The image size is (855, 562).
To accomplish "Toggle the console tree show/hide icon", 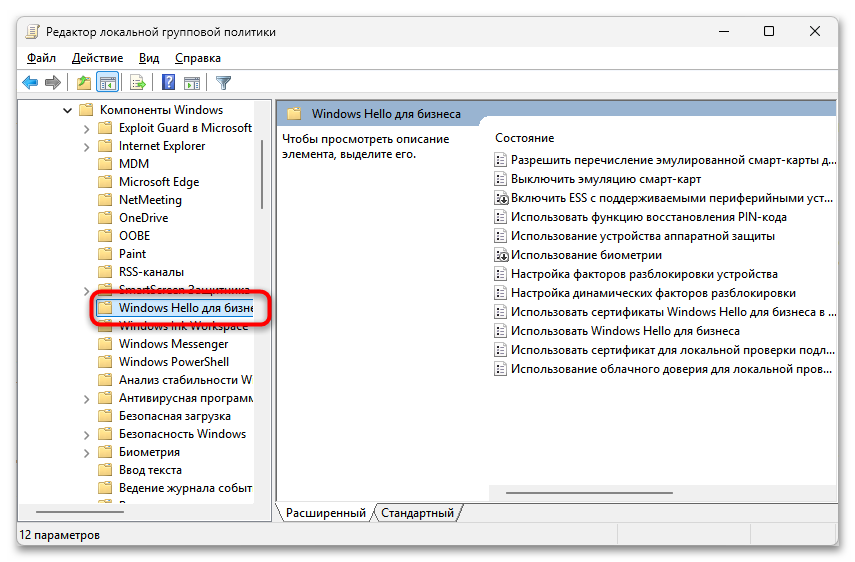I will pyautogui.click(x=107, y=82).
